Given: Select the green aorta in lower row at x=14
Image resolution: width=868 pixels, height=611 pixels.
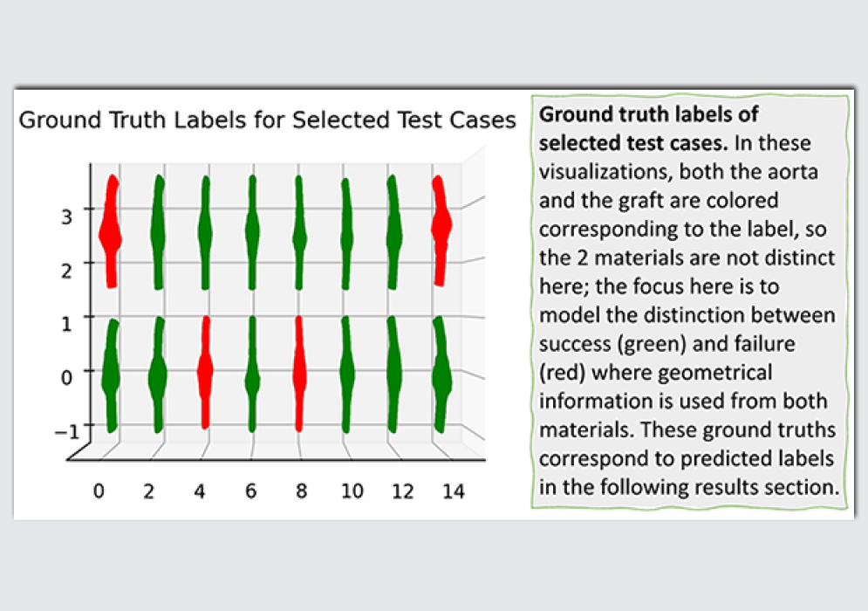Looking at the screenshot, I should (x=441, y=374).
